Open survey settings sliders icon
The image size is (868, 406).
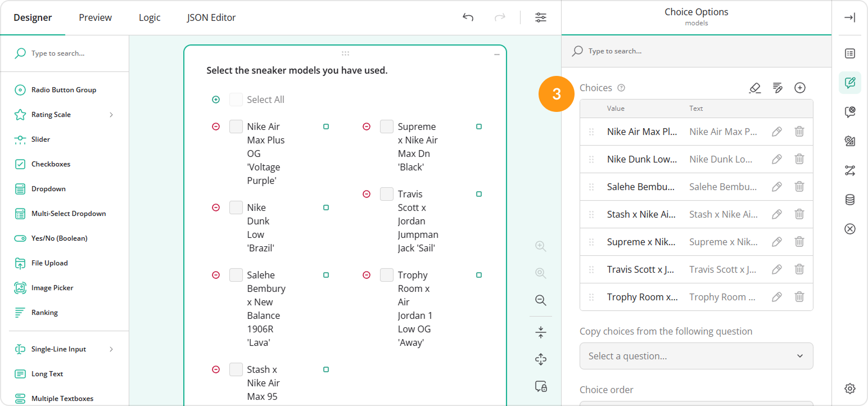pos(541,17)
